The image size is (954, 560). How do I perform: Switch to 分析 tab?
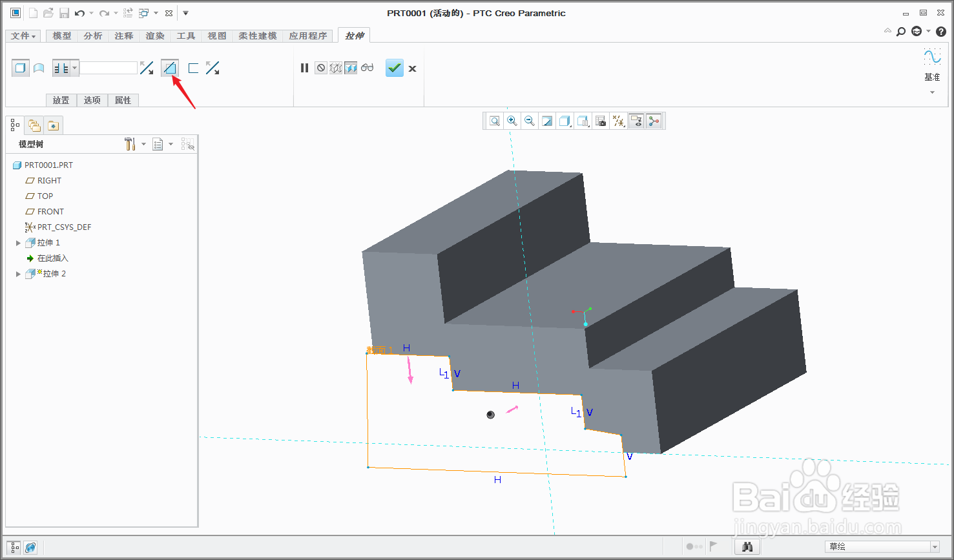point(93,36)
